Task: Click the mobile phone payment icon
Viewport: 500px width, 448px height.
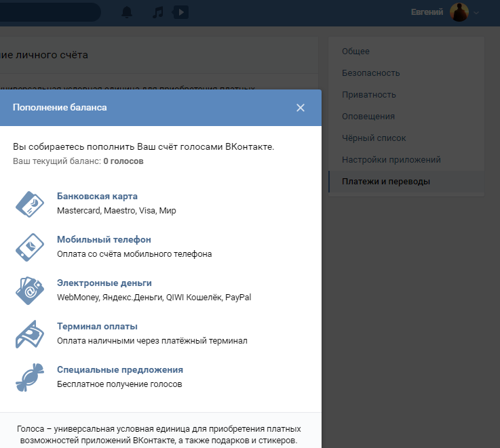Action: point(30,247)
